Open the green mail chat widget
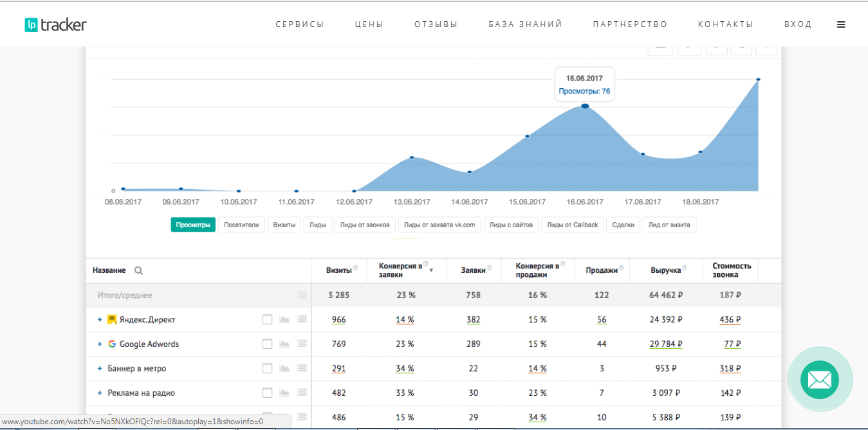Screen dimensions: 868x430 pyautogui.click(x=819, y=379)
